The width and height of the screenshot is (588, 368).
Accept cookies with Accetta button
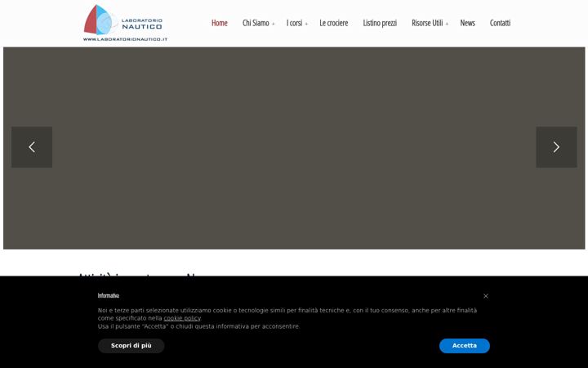point(464,345)
